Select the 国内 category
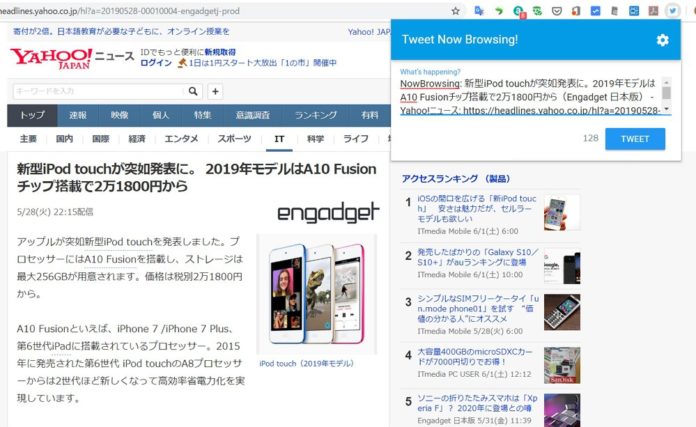 pos(64,139)
